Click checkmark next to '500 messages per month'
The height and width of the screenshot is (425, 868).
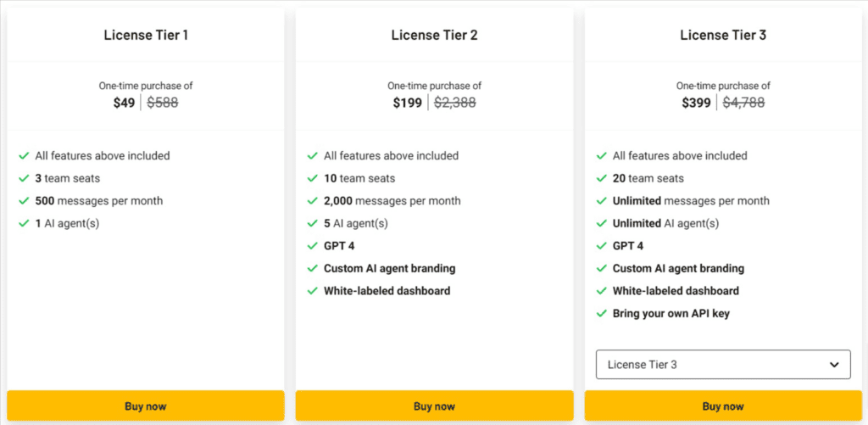(24, 201)
